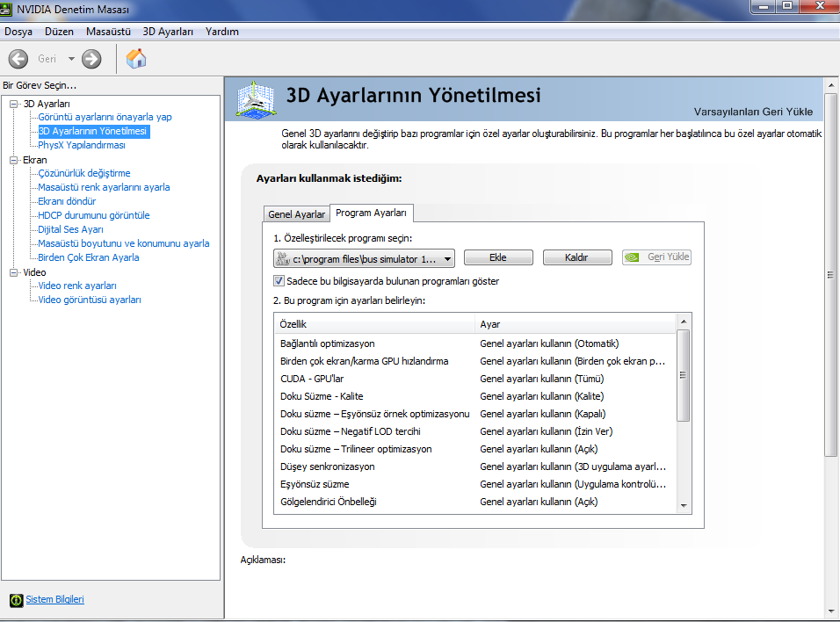Screen dimensions: 840x622
Task: Collapse the 3D Ayarları tree node
Action: pyautogui.click(x=14, y=104)
